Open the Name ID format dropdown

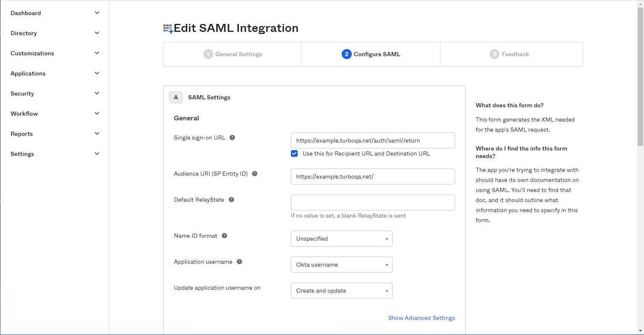(x=341, y=239)
